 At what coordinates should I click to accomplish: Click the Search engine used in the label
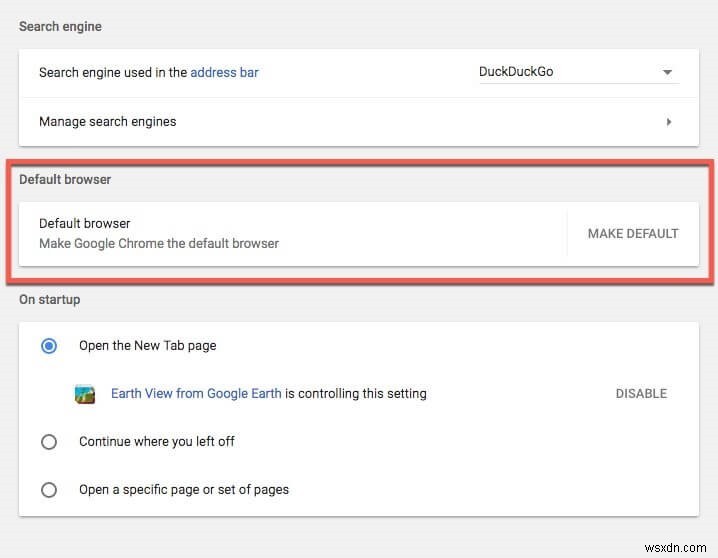(x=112, y=73)
